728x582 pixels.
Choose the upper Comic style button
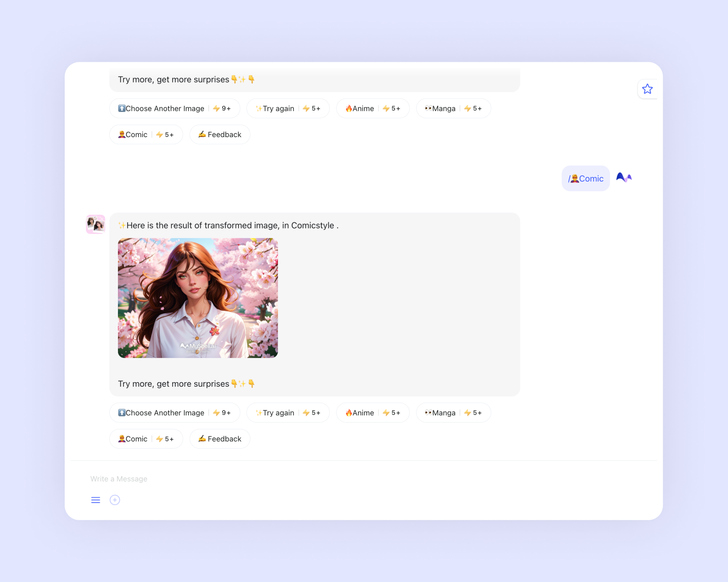point(146,135)
